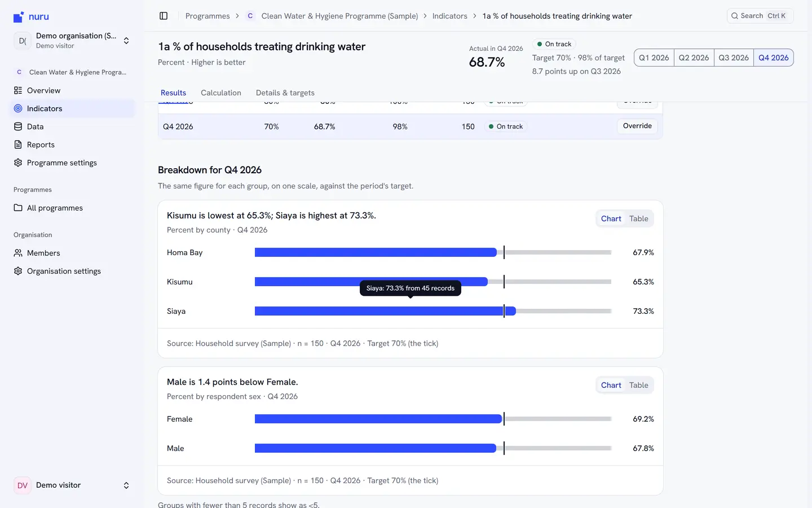Click the Female respondent bar

378,419
